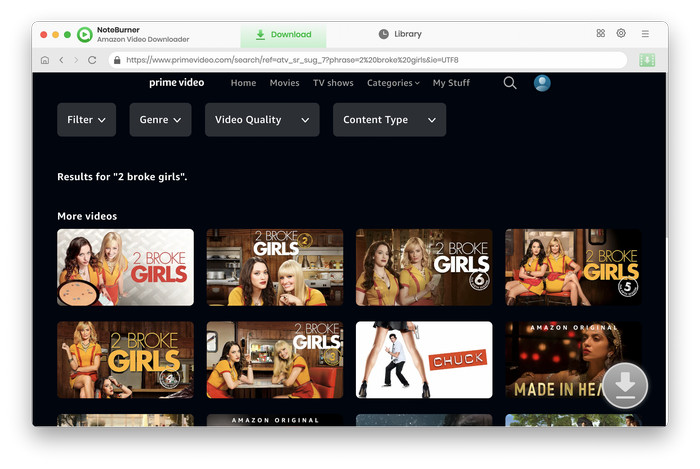The width and height of the screenshot is (700, 469).
Task: Go to Prime Video Home
Action: (243, 83)
